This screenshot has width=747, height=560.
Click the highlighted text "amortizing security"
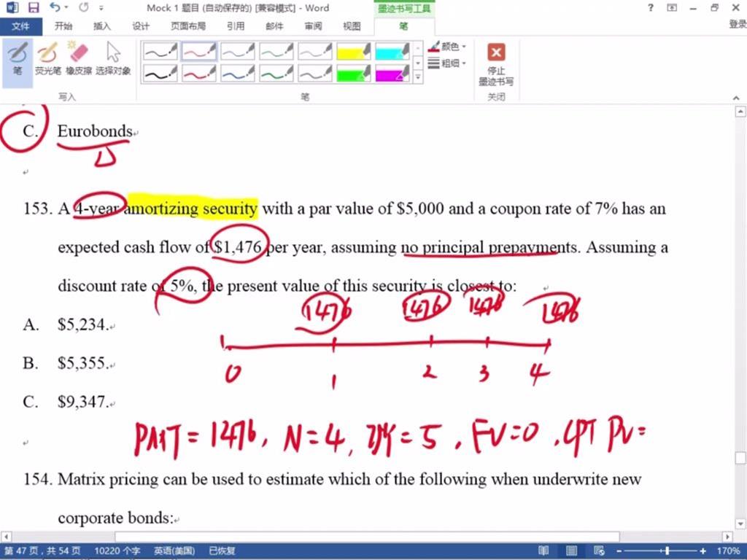point(193,209)
